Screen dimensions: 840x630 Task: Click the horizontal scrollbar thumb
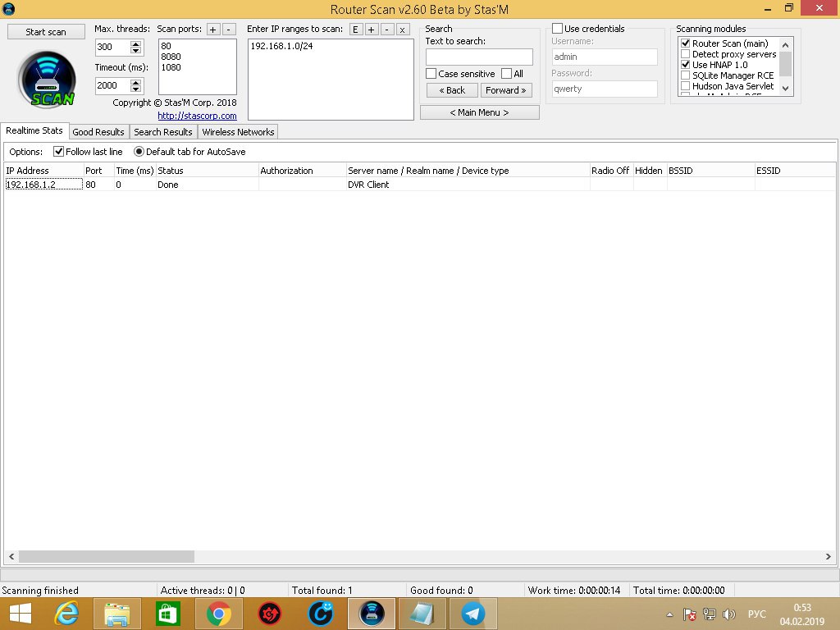click(107, 557)
